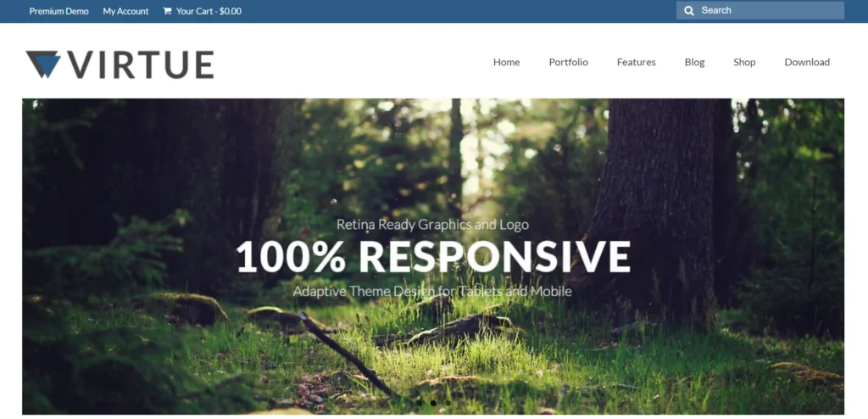View Your Cart - $0.00
868x419 pixels.
[x=209, y=11]
